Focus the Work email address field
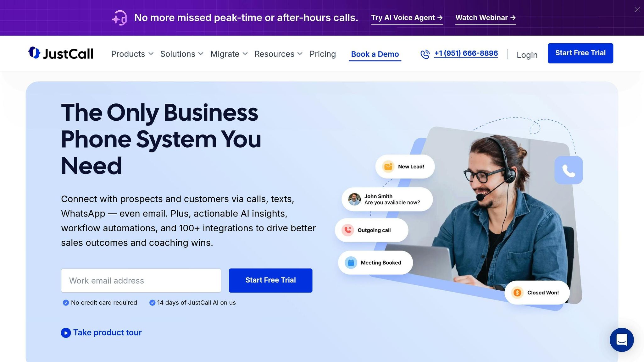Viewport: 644px width, 362px height. pos(141,281)
